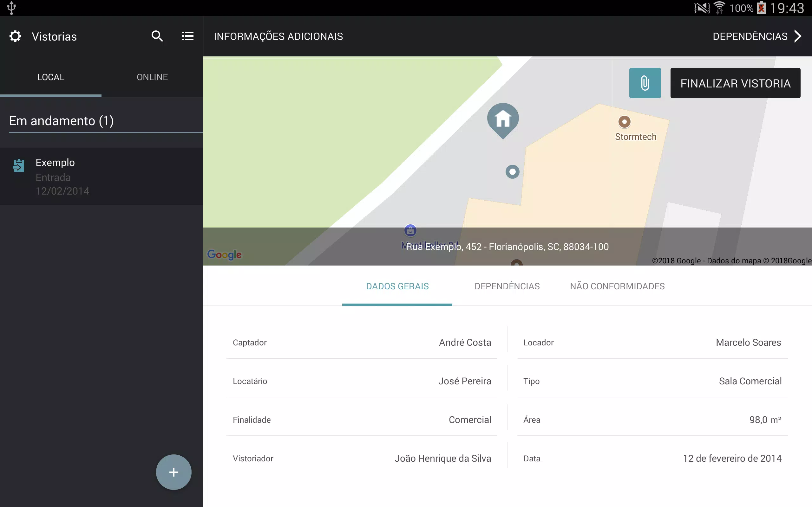The width and height of the screenshot is (812, 507).
Task: Select the LOCAL tab
Action: (51, 77)
